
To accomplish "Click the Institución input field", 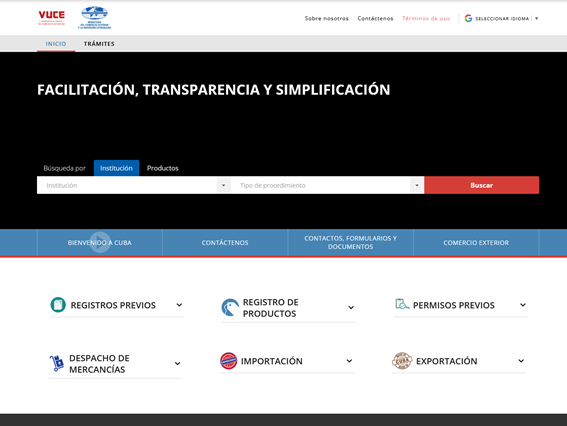I will (134, 185).
